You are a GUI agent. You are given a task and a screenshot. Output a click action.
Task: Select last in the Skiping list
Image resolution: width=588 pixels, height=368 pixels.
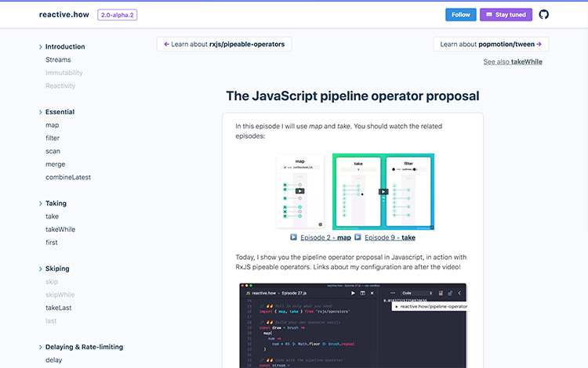pos(51,321)
